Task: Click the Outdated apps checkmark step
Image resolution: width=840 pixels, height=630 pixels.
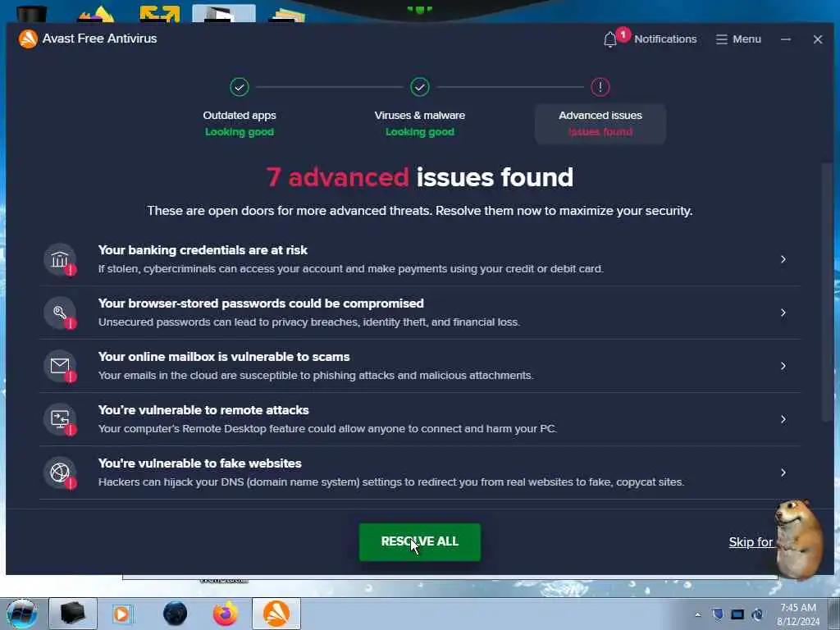Action: point(240,87)
